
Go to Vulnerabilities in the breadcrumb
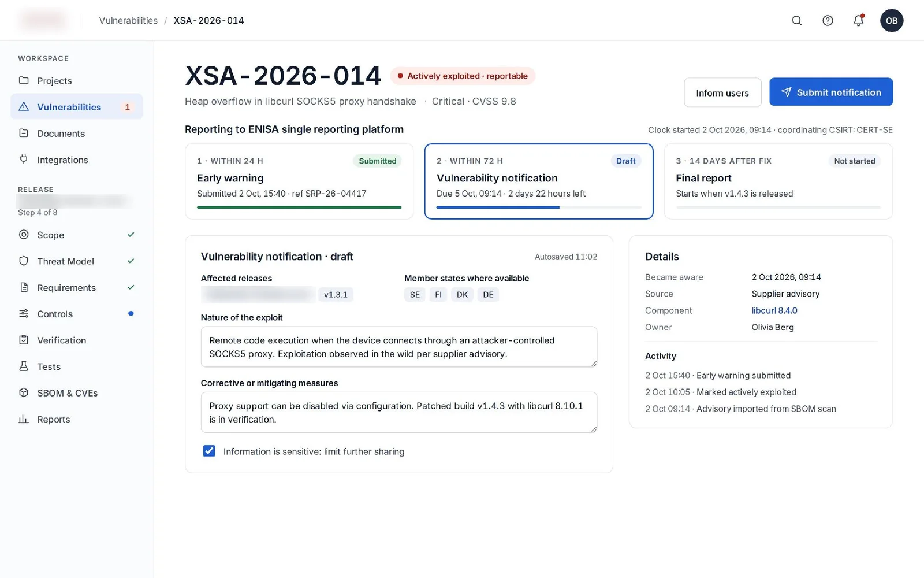[128, 21]
